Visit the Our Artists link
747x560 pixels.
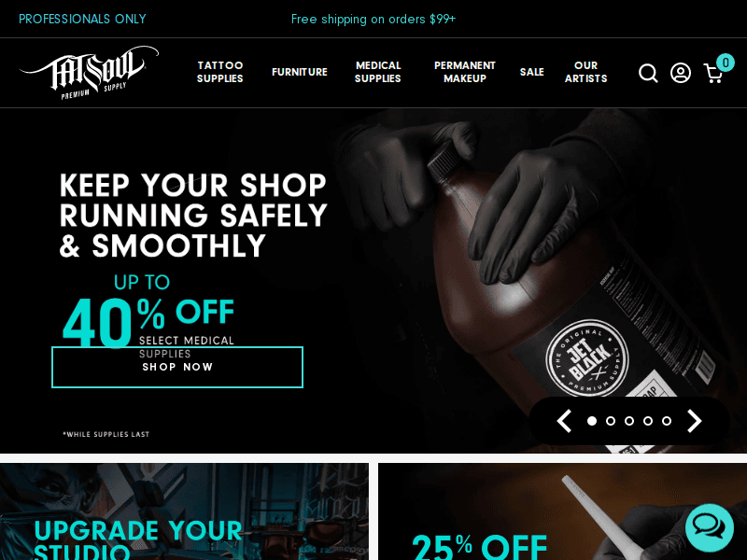586,72
